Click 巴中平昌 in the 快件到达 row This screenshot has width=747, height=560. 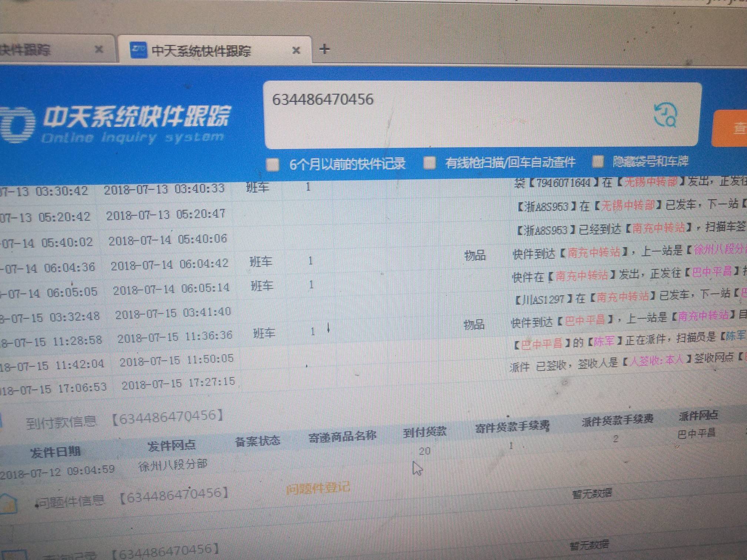coord(585,320)
